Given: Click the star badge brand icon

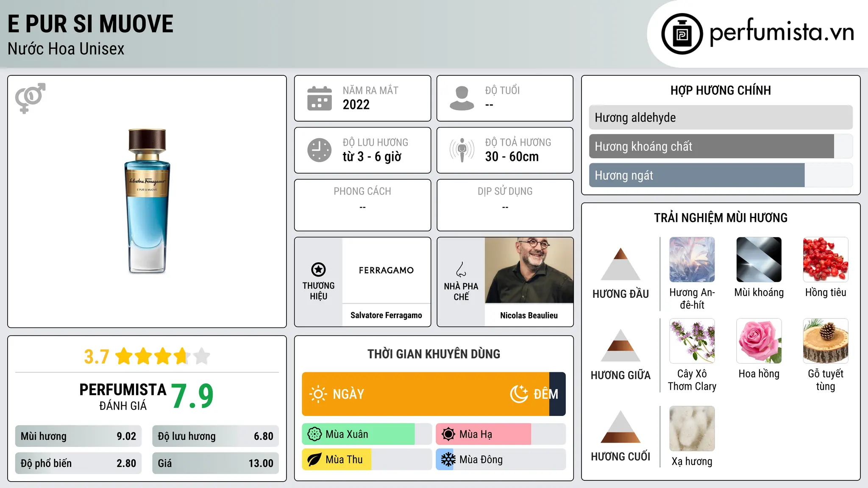Looking at the screenshot, I should pos(319,269).
